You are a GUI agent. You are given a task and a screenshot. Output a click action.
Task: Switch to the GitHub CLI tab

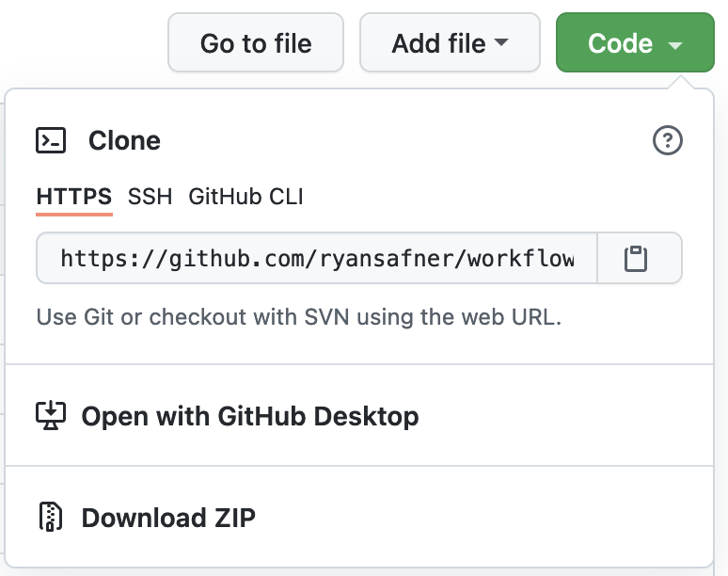[x=245, y=197]
